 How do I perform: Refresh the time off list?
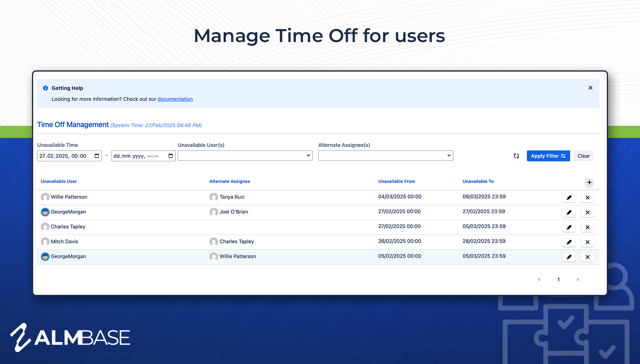pyautogui.click(x=516, y=156)
